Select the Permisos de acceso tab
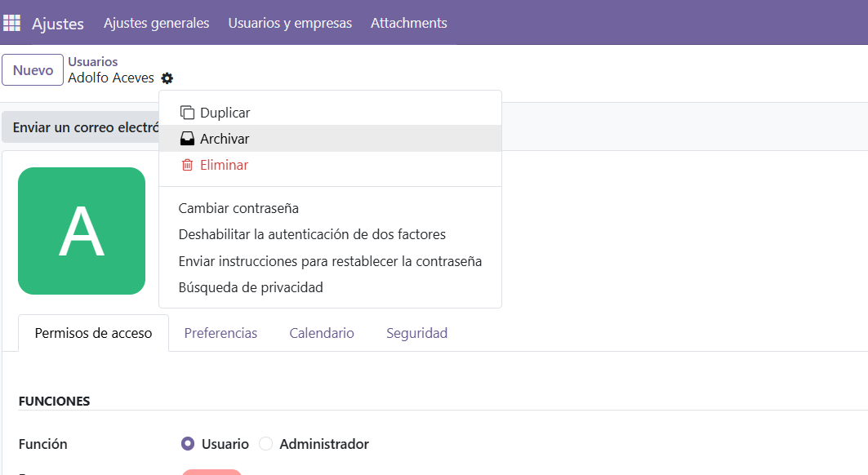868x475 pixels. pyautogui.click(x=93, y=333)
